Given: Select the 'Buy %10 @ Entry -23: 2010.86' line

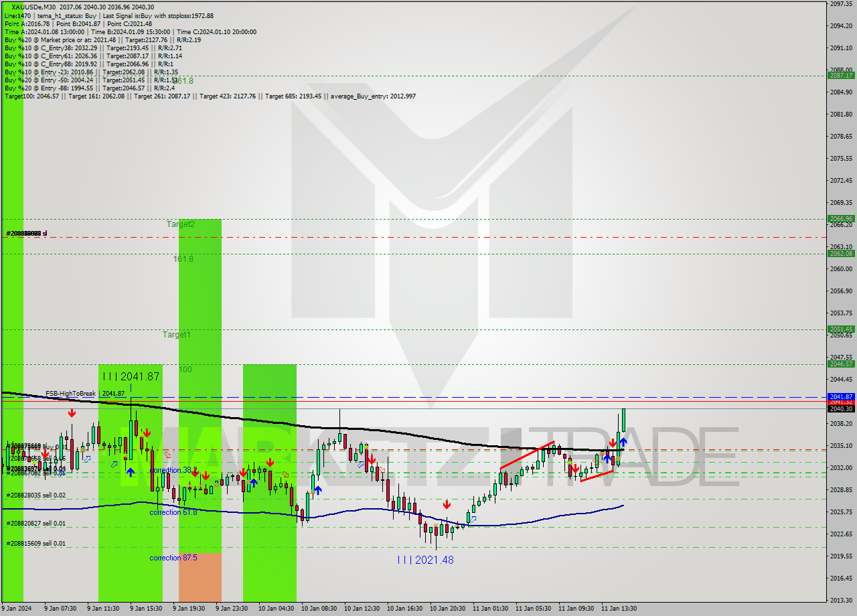Looking at the screenshot, I should coord(91,72).
